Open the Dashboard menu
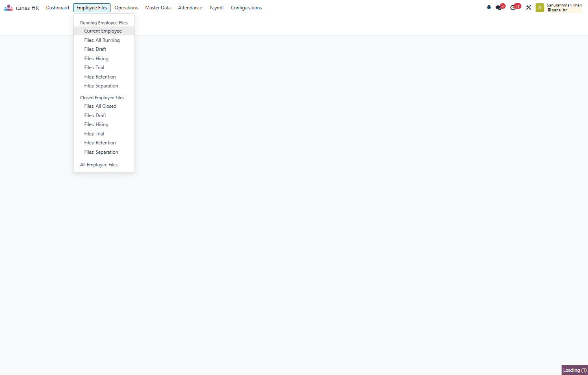Viewport: 588px width, 375px height. [58, 8]
